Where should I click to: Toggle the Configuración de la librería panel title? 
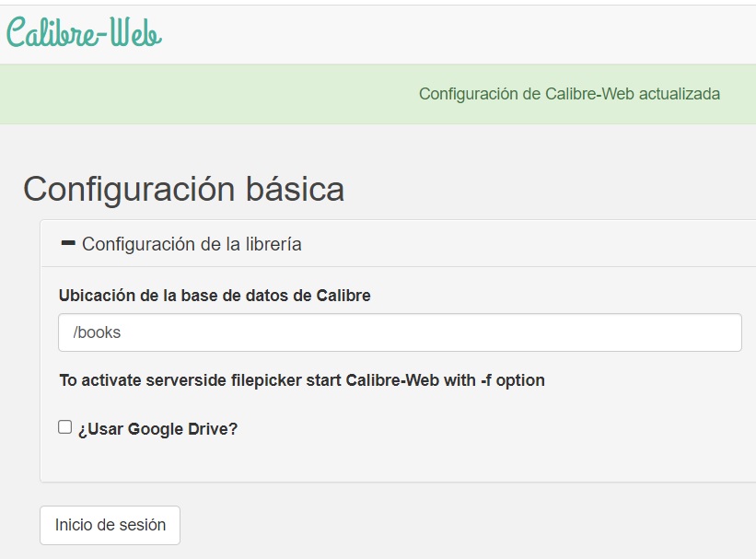[x=192, y=244]
